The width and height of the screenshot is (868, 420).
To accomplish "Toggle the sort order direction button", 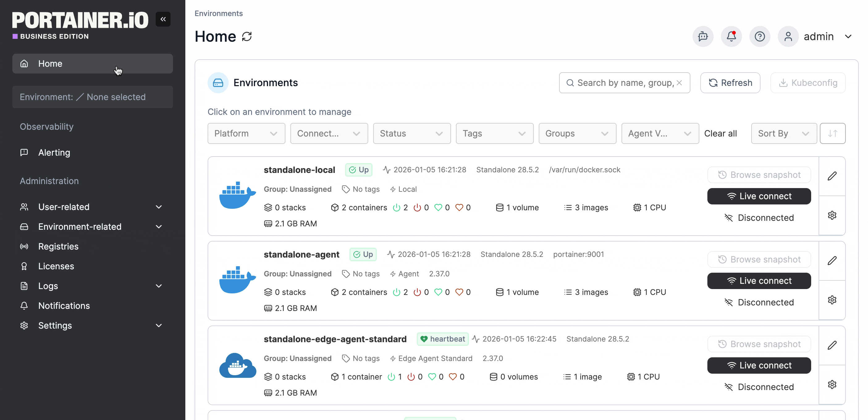I will pos(832,133).
